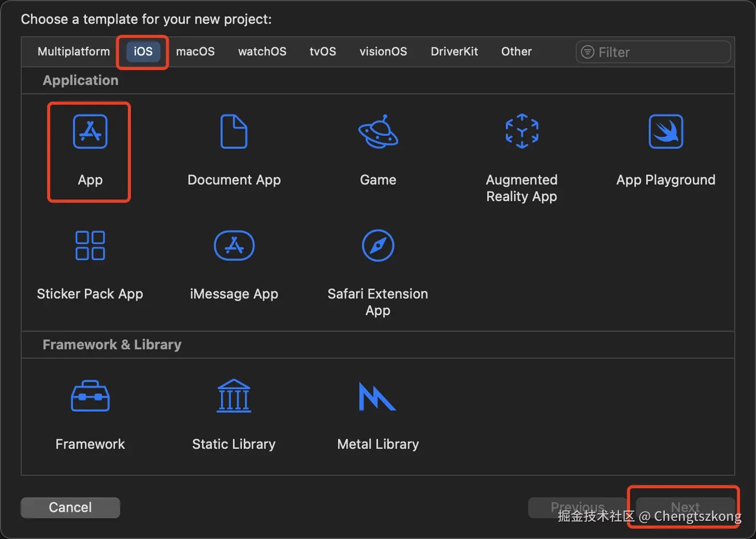Click the filter icon in search field

point(588,52)
